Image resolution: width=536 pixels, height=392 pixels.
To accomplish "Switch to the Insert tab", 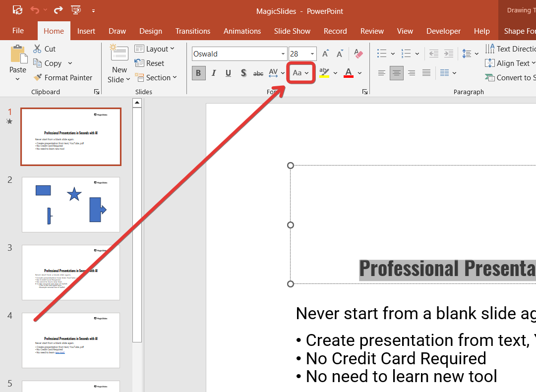I will pos(86,31).
